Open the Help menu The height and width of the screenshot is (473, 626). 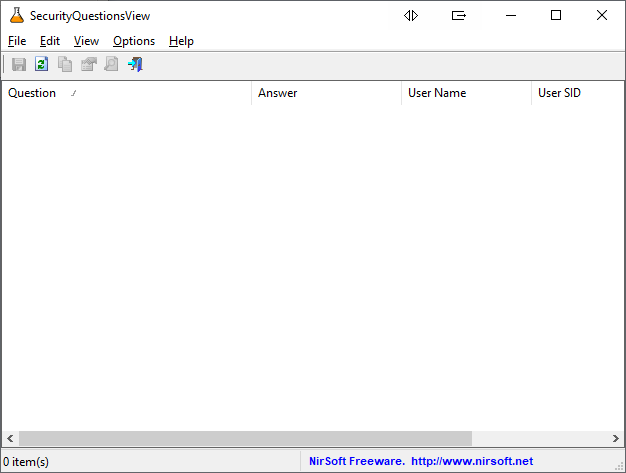181,41
